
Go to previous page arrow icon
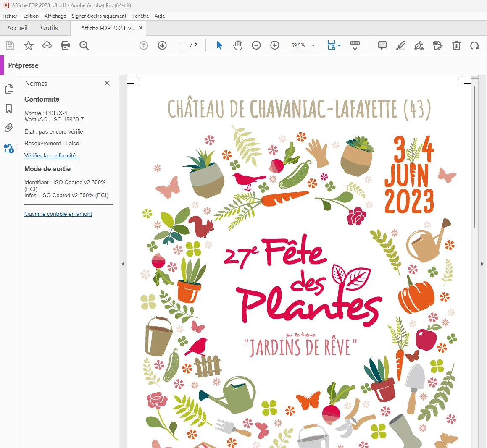pos(143,45)
